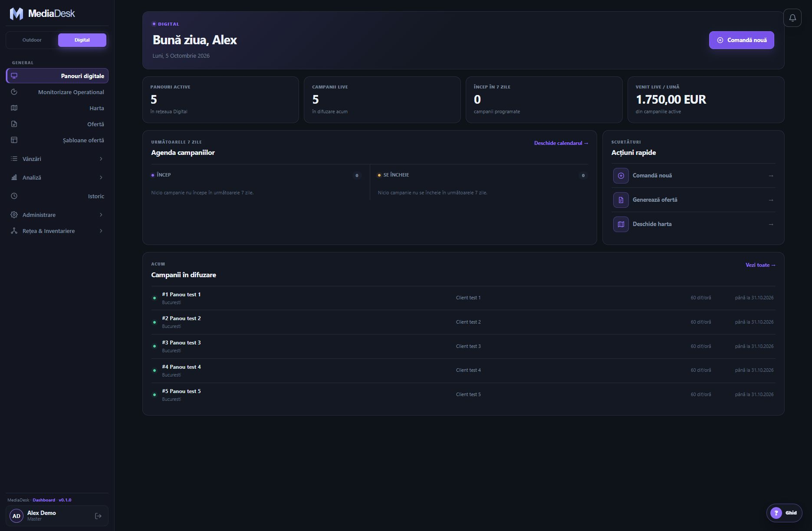812x531 pixels.
Task: Click the Administrare gear icon
Action: point(14,215)
